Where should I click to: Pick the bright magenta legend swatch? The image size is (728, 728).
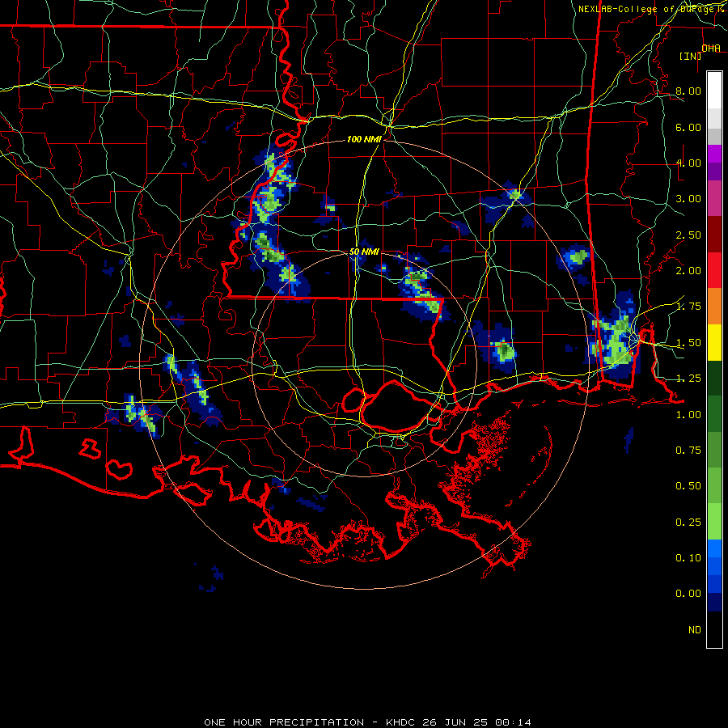pos(714,154)
